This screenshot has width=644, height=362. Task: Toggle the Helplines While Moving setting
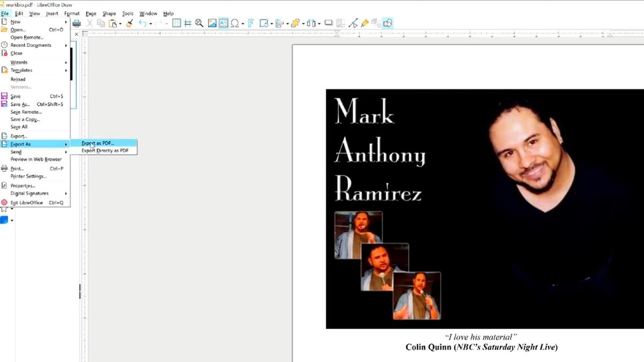pyautogui.click(x=187, y=23)
